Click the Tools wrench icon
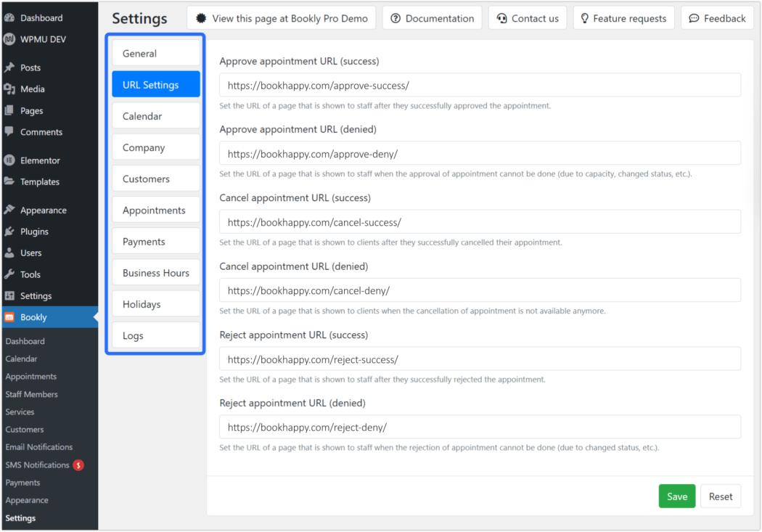The image size is (762, 532). pos(9,274)
